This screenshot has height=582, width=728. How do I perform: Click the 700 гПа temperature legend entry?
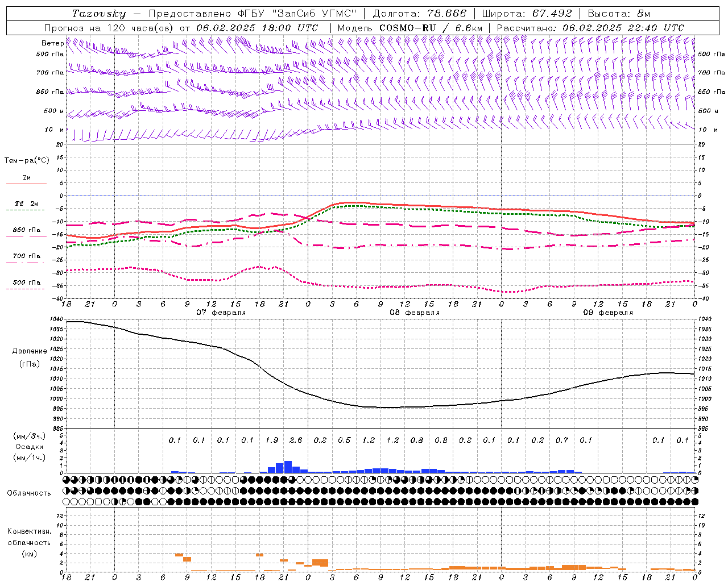pyautogui.click(x=26, y=256)
